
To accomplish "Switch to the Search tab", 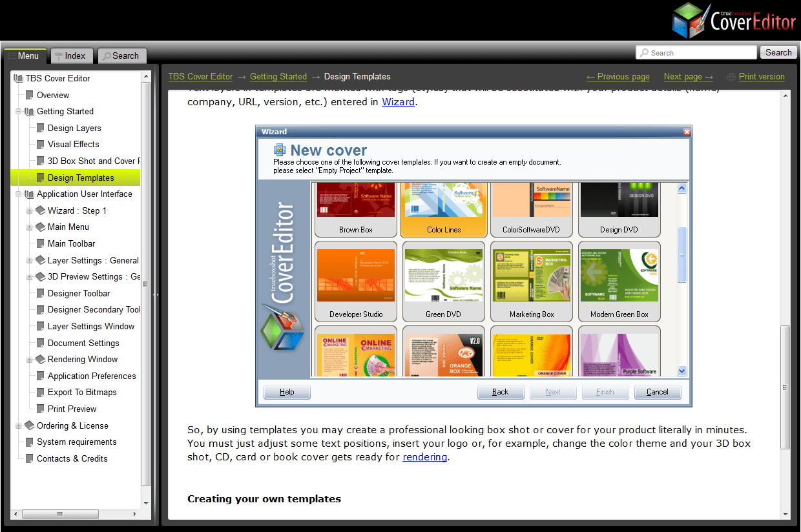I will pos(121,56).
